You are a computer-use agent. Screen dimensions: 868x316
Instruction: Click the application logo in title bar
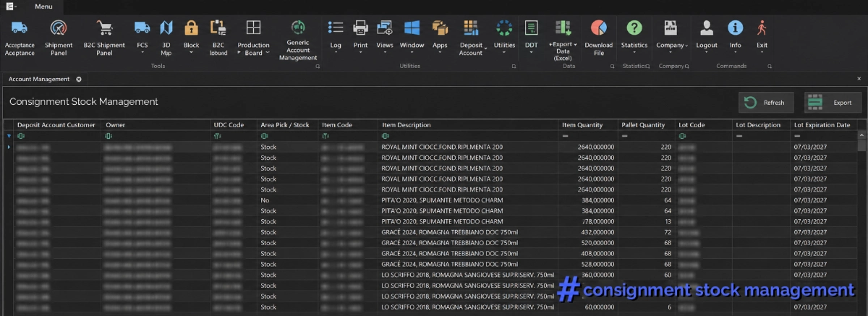point(10,6)
